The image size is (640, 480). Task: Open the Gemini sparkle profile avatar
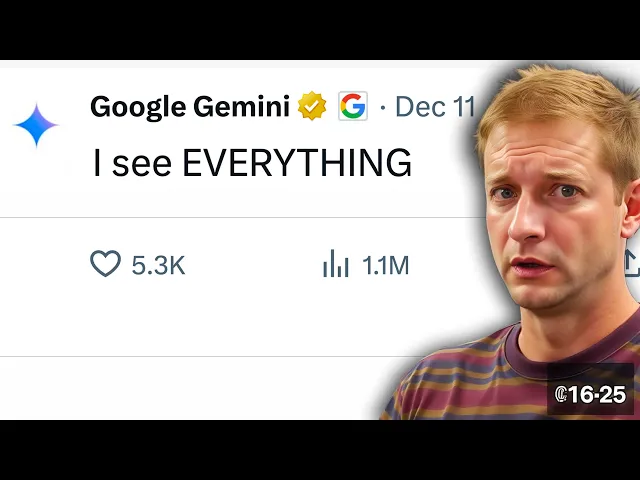tap(36, 125)
